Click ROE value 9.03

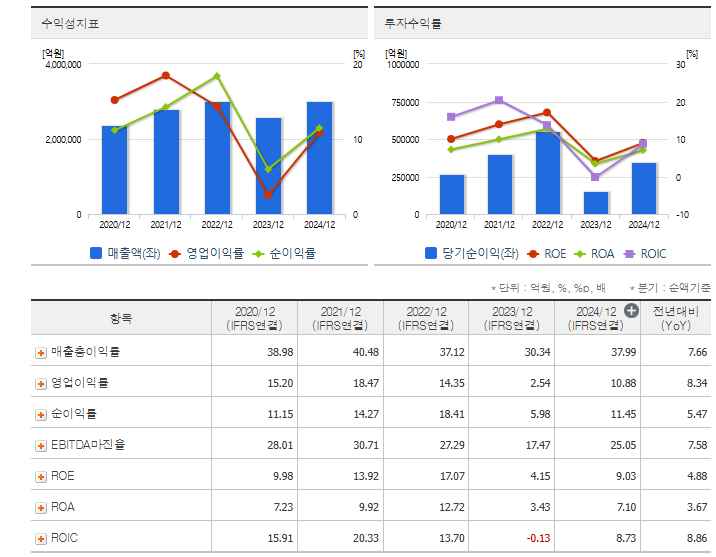coord(626,476)
